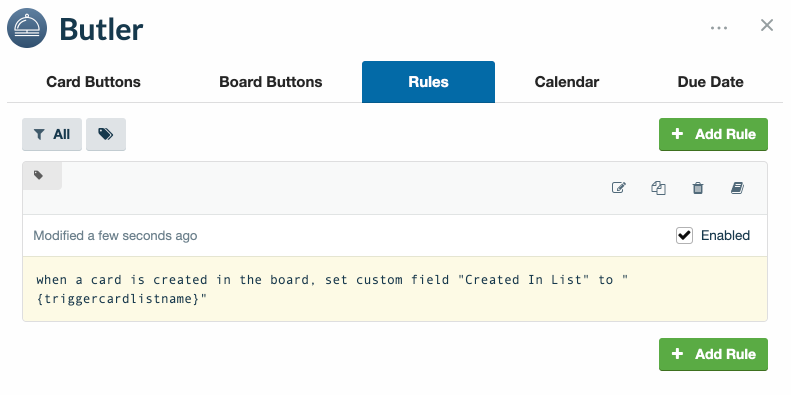Click the rule description text box
The width and height of the screenshot is (791, 395).
(395, 289)
